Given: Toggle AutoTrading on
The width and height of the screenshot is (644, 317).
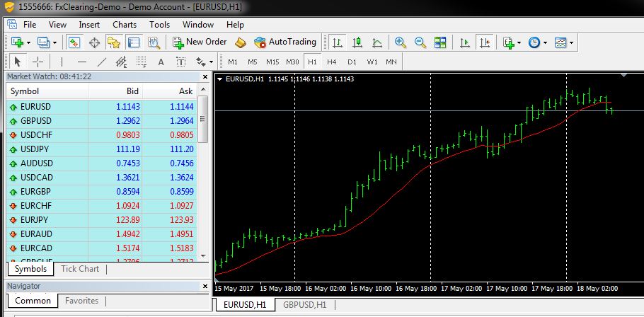Looking at the screenshot, I should (285, 42).
